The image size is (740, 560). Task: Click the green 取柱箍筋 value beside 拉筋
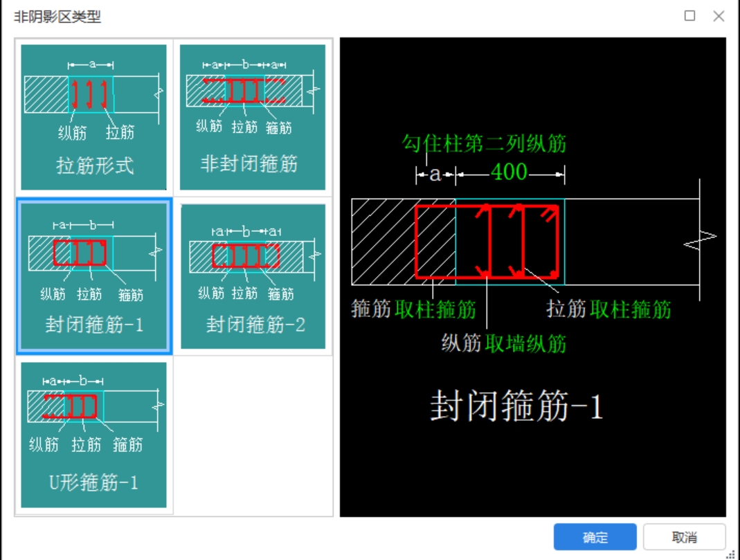tap(631, 309)
